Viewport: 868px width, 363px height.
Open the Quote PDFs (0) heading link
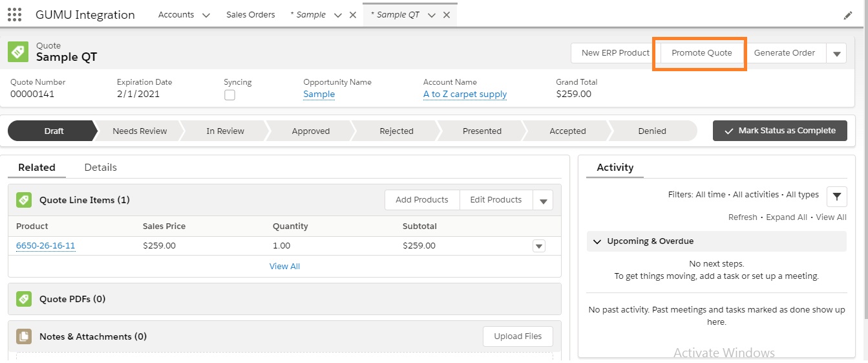tap(72, 299)
